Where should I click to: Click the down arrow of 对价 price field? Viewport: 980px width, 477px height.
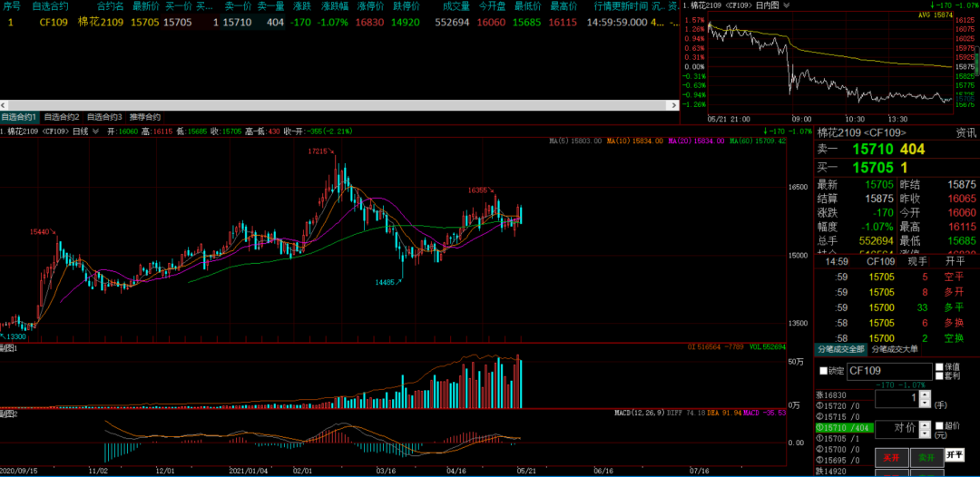925,433
